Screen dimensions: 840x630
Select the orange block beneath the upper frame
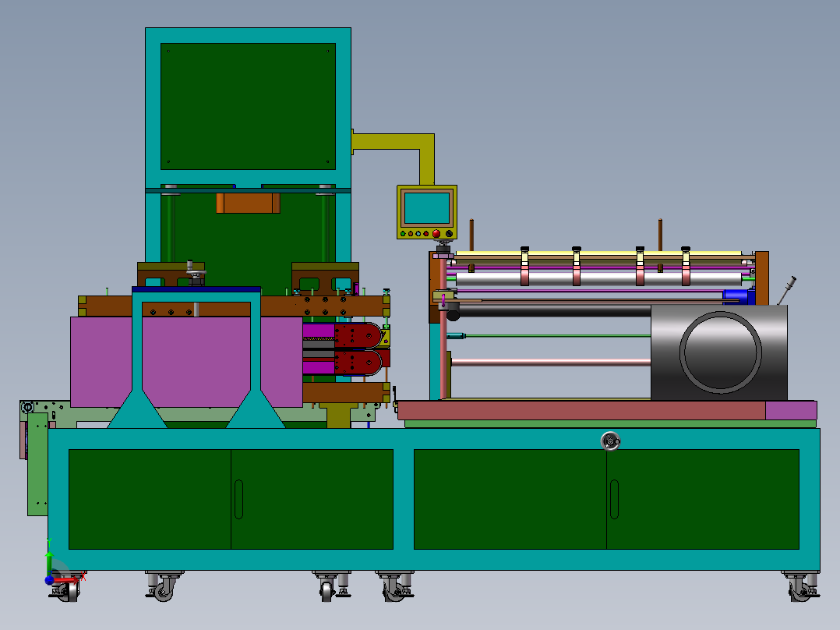(248, 204)
